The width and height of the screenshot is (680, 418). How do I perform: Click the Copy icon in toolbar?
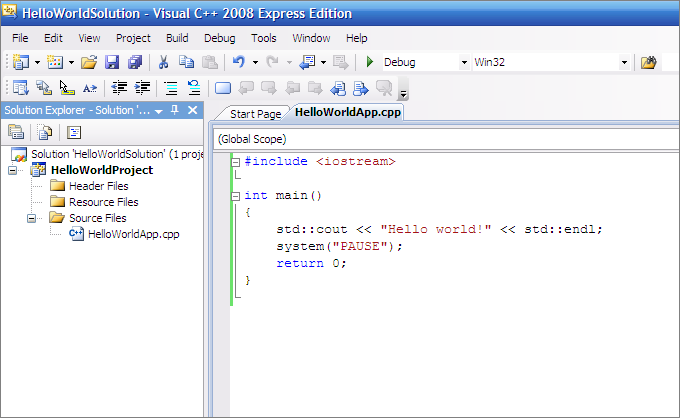click(x=185, y=62)
